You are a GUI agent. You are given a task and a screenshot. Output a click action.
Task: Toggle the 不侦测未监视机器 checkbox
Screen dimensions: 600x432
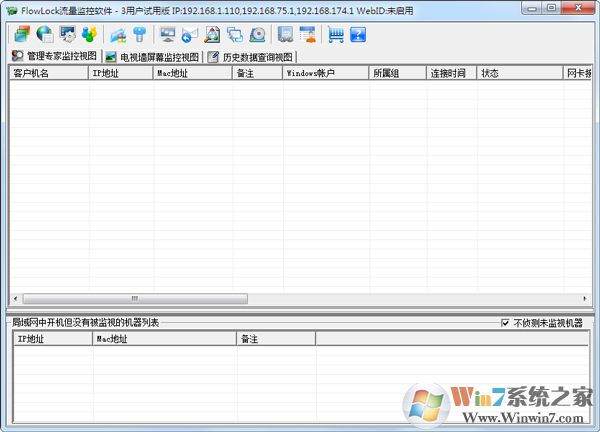pyautogui.click(x=505, y=323)
